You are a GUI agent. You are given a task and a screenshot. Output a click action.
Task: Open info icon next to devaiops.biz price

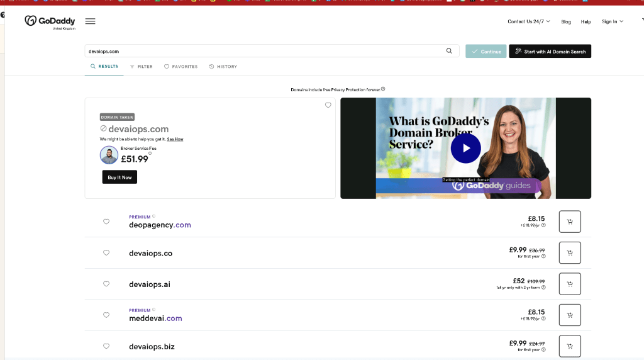pos(543,350)
